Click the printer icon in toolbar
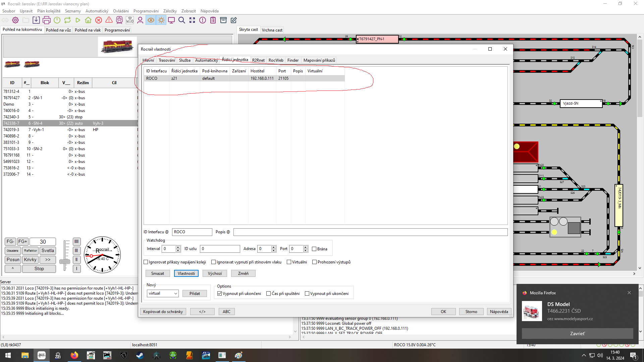644x362 pixels. pos(47,20)
